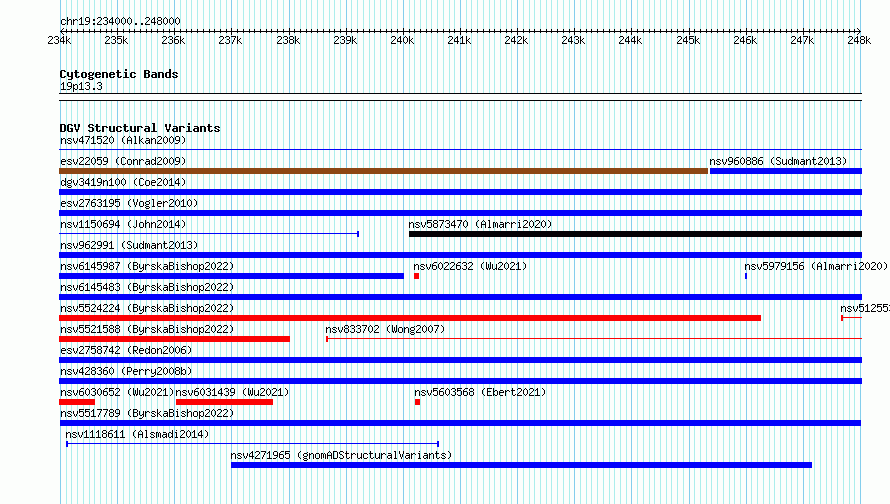Open nsv833702 (Wong2007) label
Image resolution: width=890 pixels, height=504 pixels.
tap(385, 329)
